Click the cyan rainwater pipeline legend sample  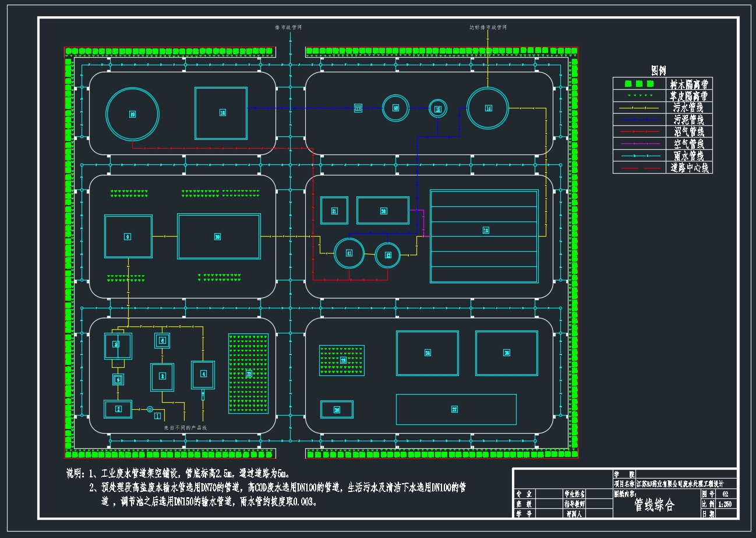click(638, 156)
